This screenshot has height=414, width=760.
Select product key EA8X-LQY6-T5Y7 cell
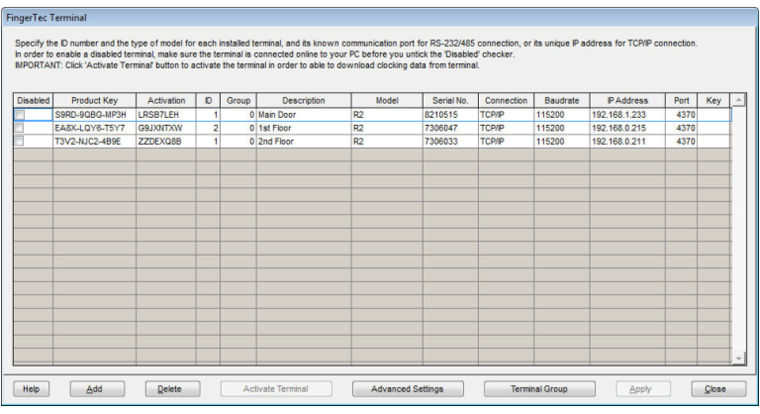coord(95,128)
